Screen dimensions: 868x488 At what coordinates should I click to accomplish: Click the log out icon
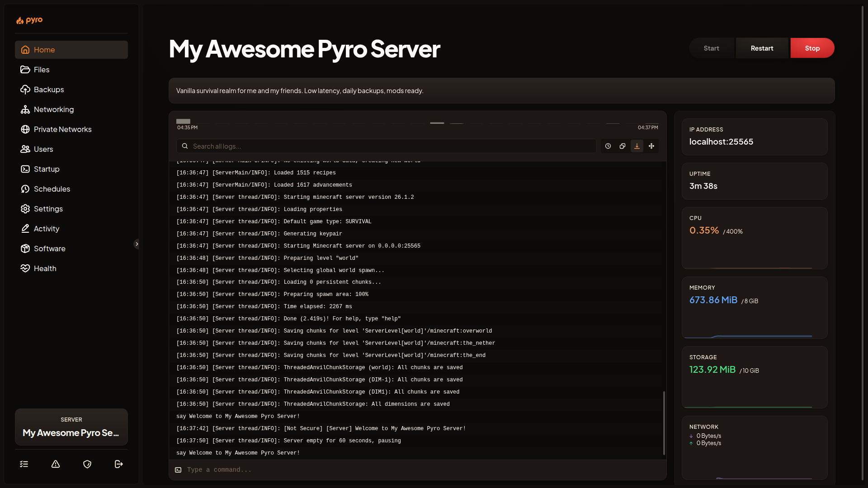tap(119, 464)
